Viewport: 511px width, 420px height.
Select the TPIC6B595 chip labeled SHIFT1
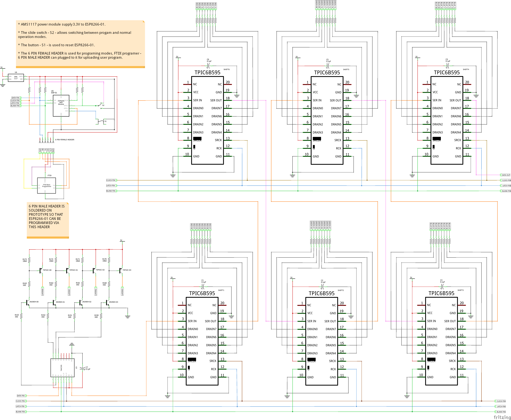point(202,341)
